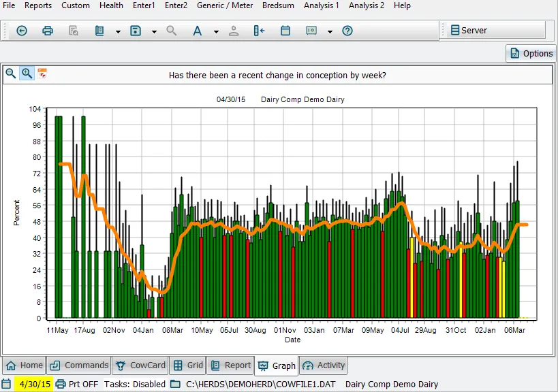This screenshot has width=558, height=392.
Task: Click the printer icon in the toolbar
Action: coord(47,31)
